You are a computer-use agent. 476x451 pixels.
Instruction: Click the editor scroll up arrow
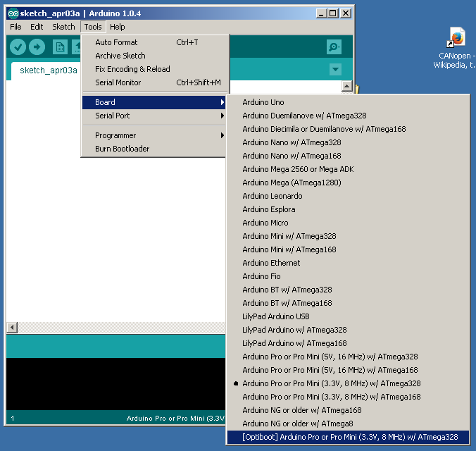tap(346, 86)
